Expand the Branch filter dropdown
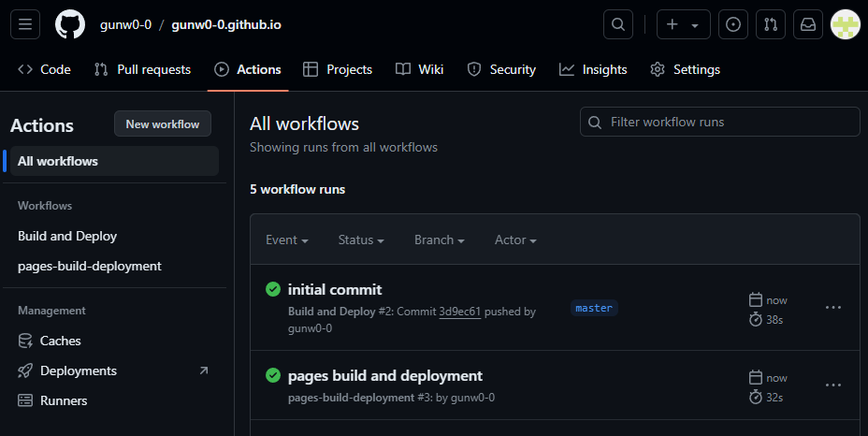The width and height of the screenshot is (868, 436). tap(440, 240)
